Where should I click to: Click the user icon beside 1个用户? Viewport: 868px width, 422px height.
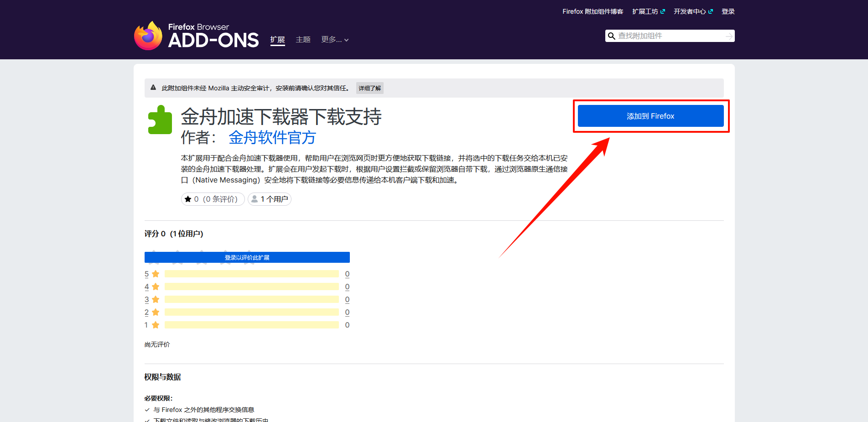(x=255, y=199)
